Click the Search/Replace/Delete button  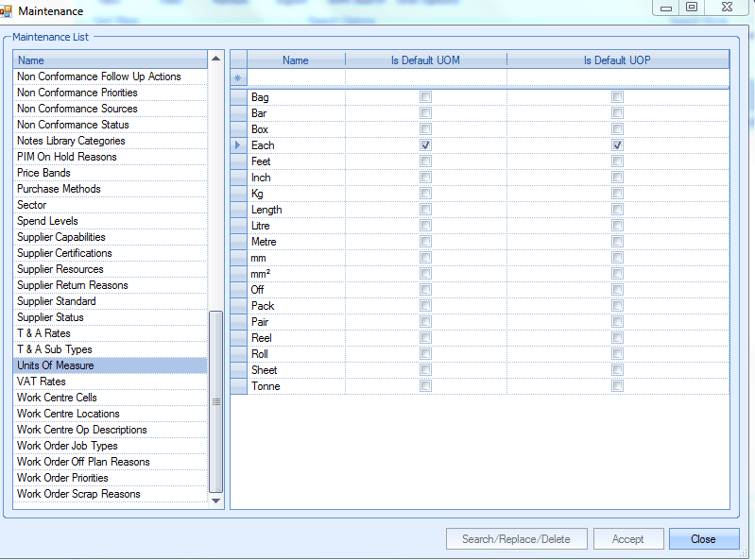(516, 539)
